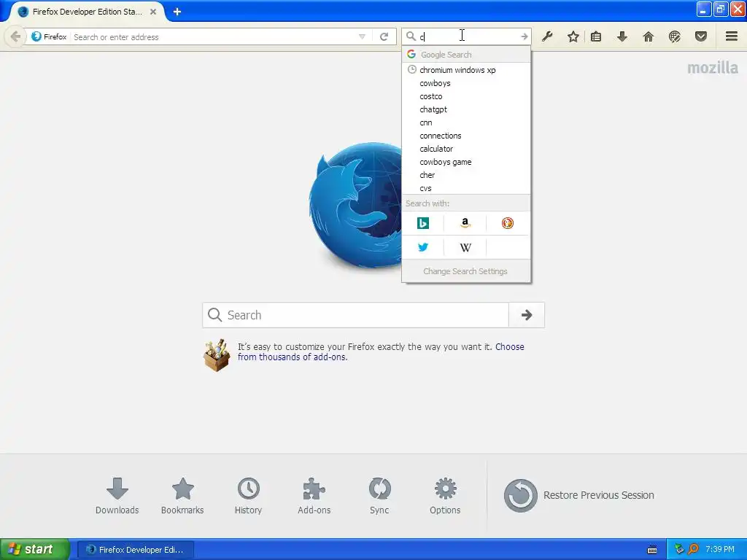Open the Downloads arrow in toolbar
Image resolution: width=747 pixels, height=560 pixels.
tap(622, 36)
